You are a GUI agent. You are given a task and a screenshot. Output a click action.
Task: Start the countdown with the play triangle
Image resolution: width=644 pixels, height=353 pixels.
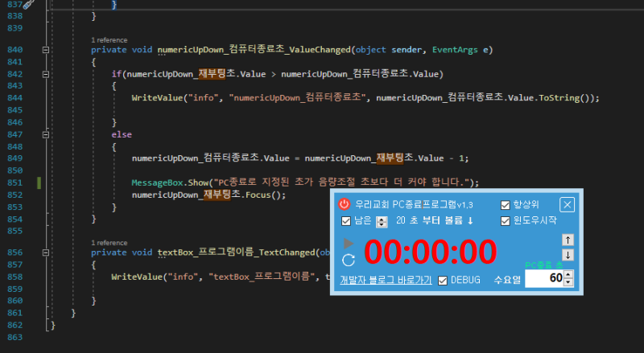tap(349, 244)
